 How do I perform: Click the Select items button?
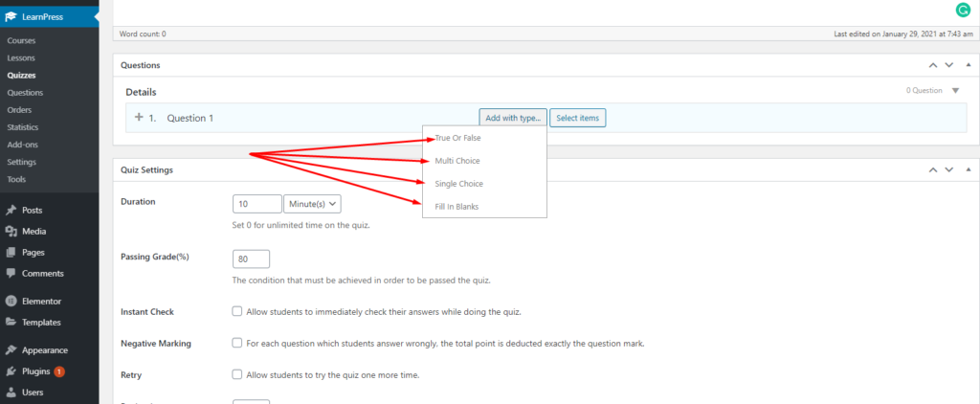(x=577, y=118)
